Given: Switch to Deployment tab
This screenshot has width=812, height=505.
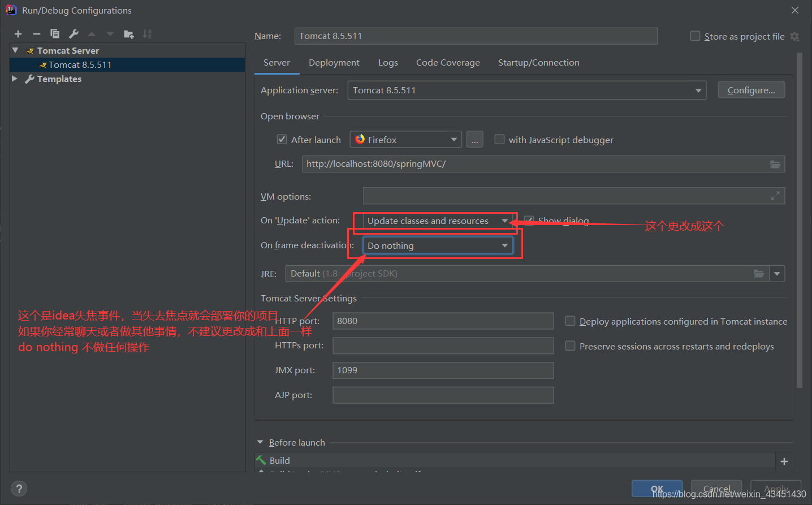Looking at the screenshot, I should (x=334, y=63).
